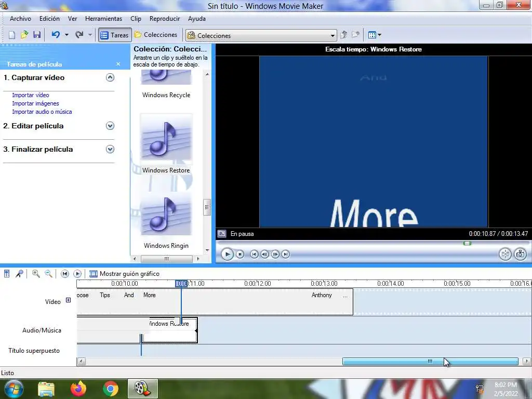Screen dimensions: 532x399
Task: Click the Importar vídeo link
Action: click(31, 95)
